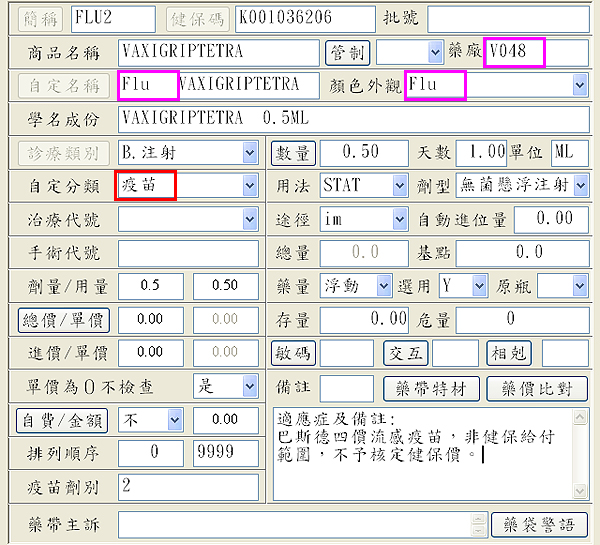
Task: Click the 交互 interaction button
Action: point(406,353)
